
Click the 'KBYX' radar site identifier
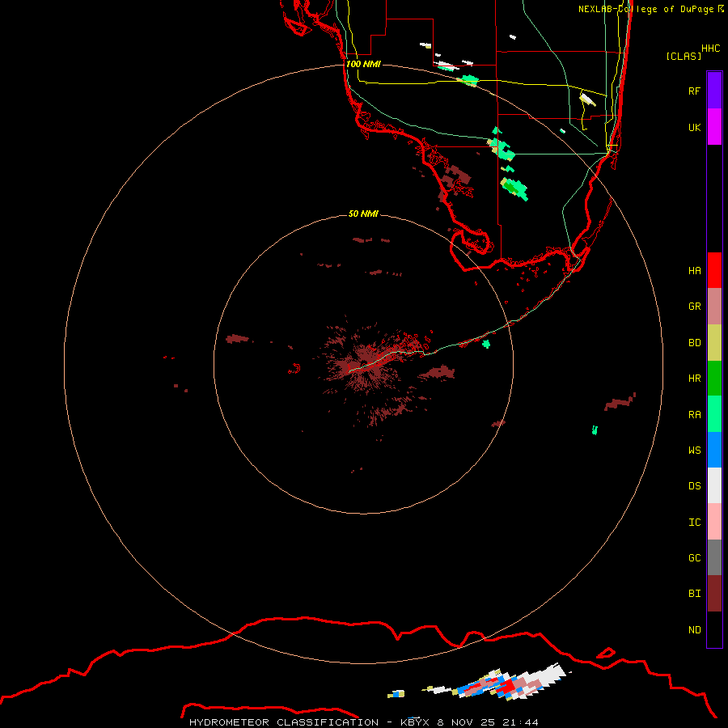point(415,722)
